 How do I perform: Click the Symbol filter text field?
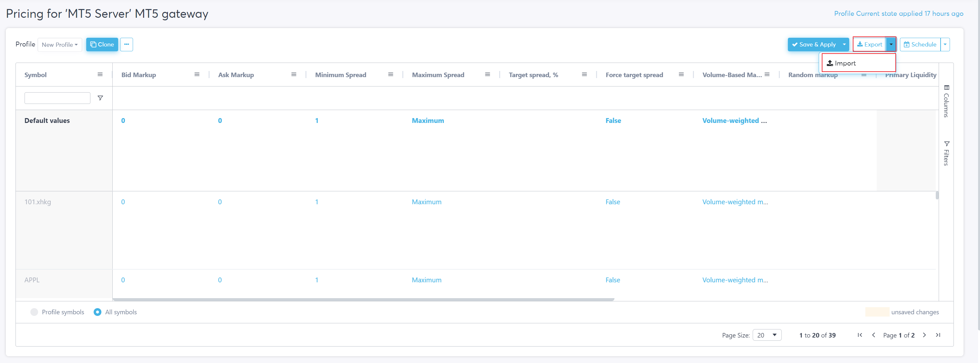pos(57,98)
